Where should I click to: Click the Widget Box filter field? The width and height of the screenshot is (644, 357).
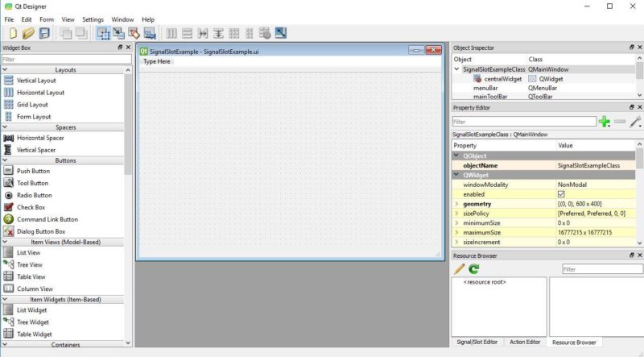click(65, 59)
